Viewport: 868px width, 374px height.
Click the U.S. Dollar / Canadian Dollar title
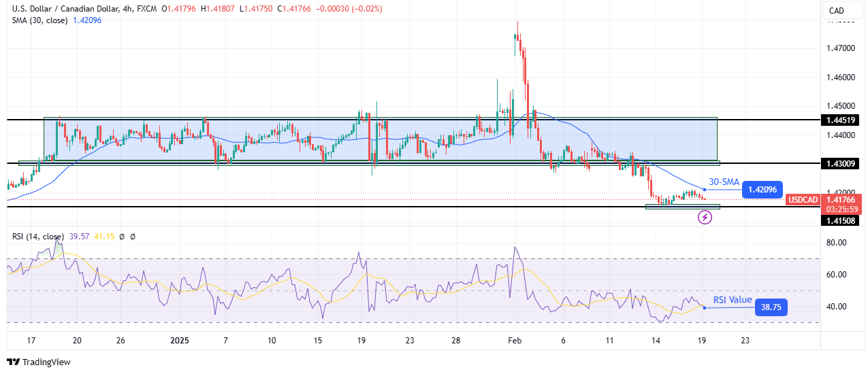click(71, 8)
